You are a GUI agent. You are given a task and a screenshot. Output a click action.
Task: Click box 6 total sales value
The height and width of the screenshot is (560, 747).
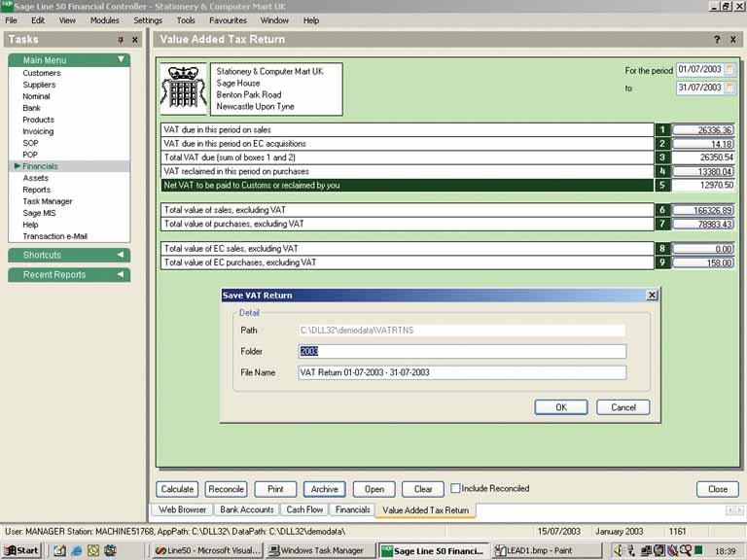click(703, 210)
